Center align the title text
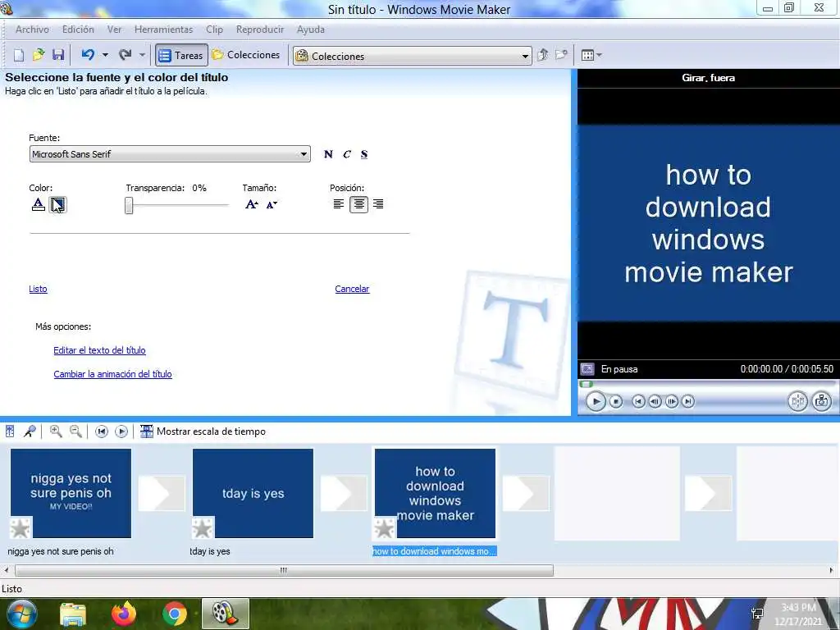The height and width of the screenshot is (630, 840). (x=358, y=204)
